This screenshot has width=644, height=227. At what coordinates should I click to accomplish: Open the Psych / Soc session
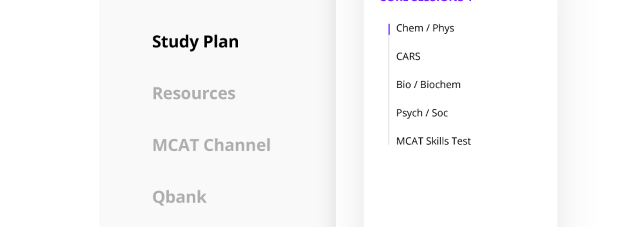coord(422,113)
